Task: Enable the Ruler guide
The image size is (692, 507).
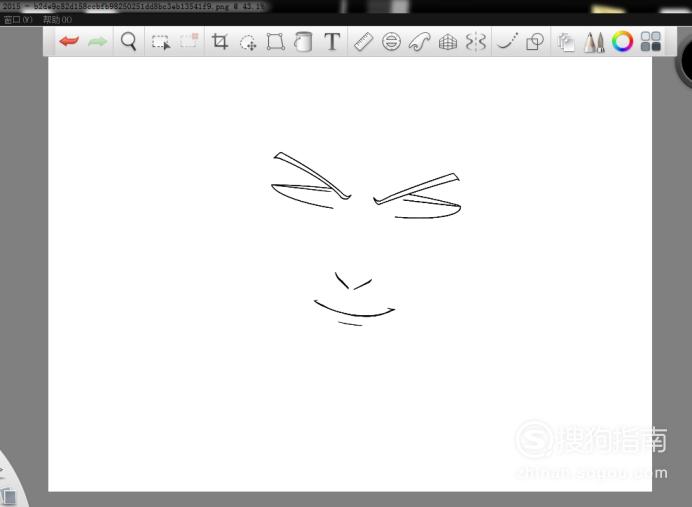Action: (x=364, y=42)
